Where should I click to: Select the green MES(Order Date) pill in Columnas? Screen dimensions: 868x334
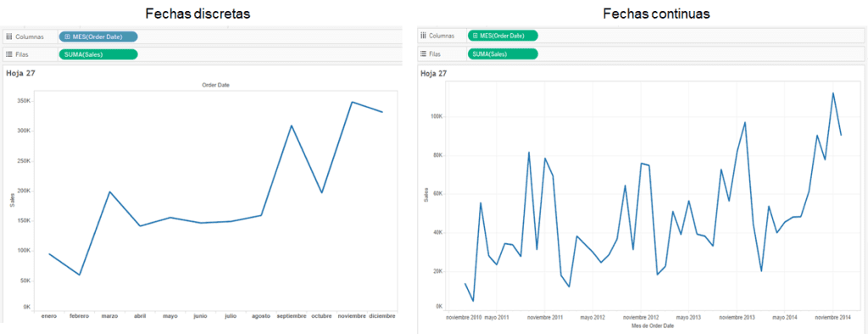click(503, 36)
